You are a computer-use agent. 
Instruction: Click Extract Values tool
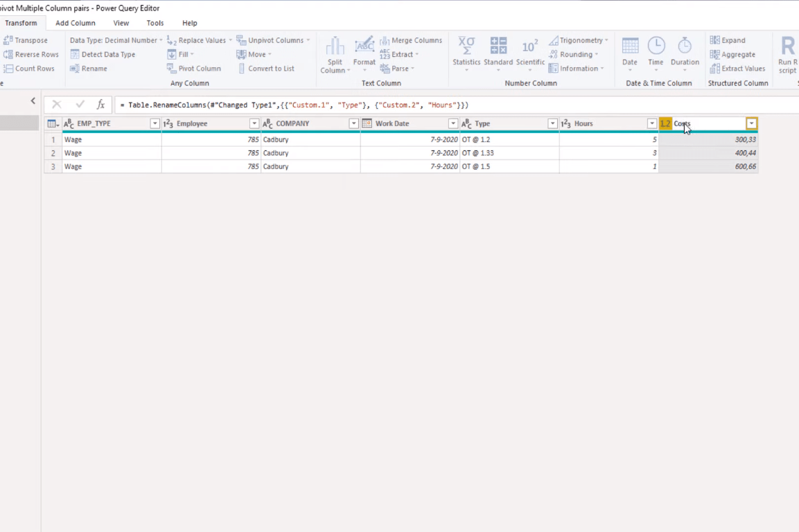tap(738, 69)
